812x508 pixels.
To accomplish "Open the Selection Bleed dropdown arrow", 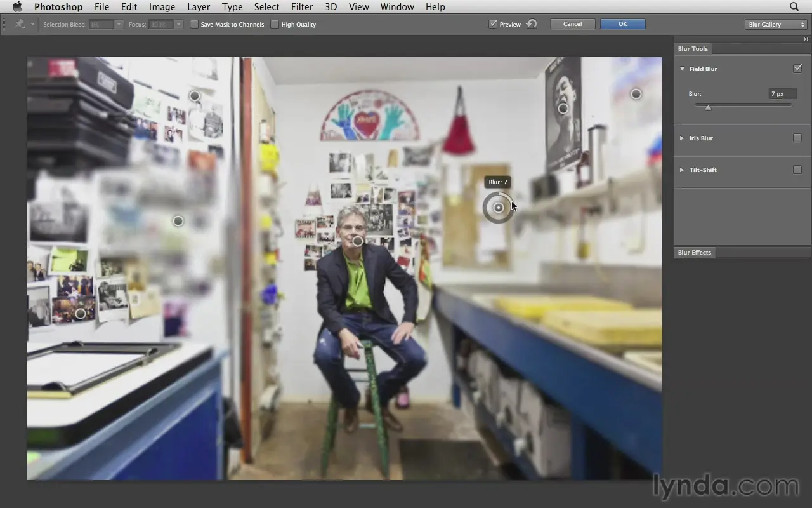I will [119, 24].
